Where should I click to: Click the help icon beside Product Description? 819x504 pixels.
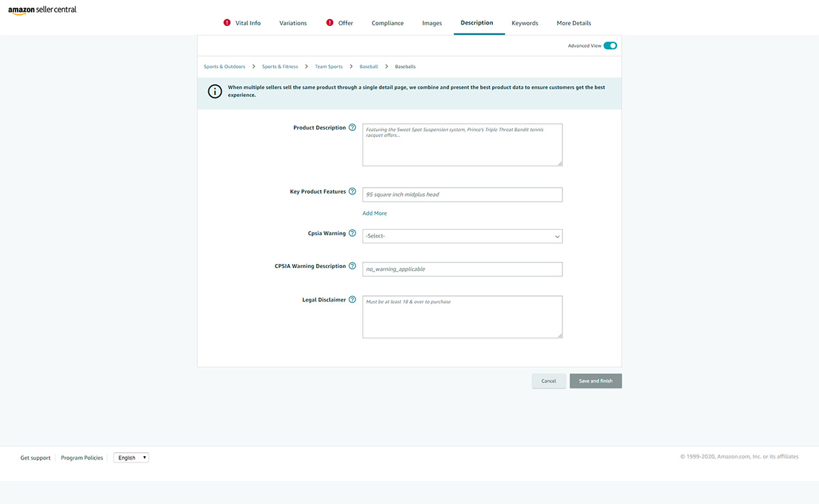coord(352,128)
